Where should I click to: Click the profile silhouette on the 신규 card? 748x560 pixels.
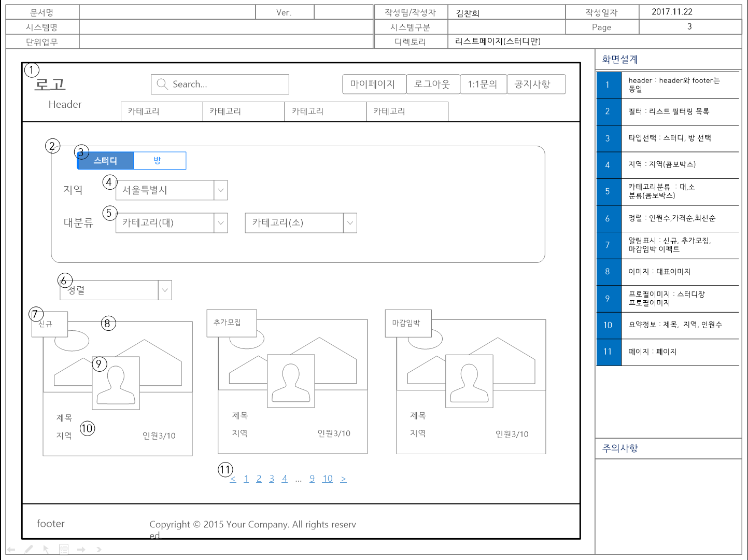pos(116,384)
